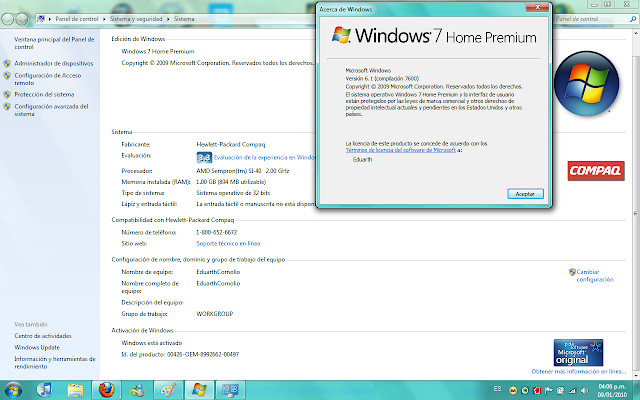Click the yellow round tray icon
The image size is (640, 400).
coord(513,391)
